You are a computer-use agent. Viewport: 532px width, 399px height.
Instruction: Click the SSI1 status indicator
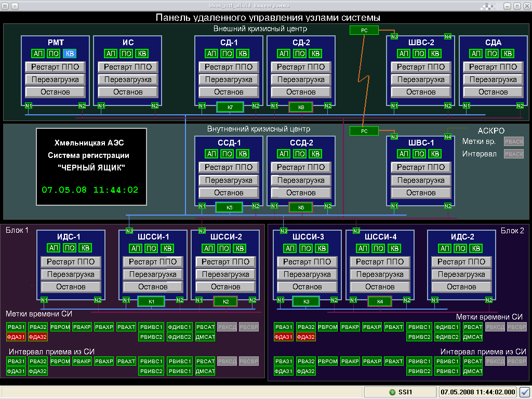tap(400, 392)
